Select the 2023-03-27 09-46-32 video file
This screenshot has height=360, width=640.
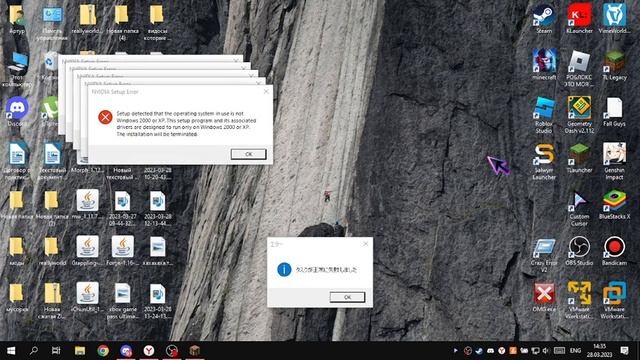(122, 208)
